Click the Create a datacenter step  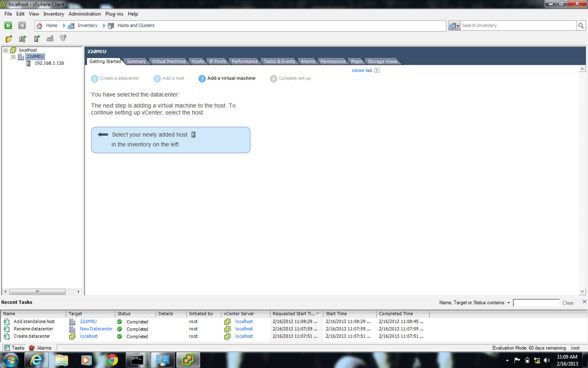[x=115, y=78]
